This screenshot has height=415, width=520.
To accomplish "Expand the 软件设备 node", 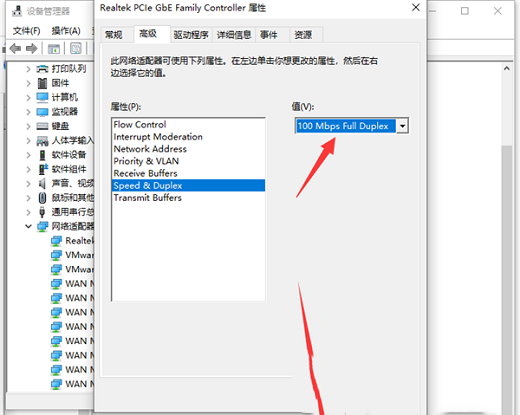I will pyautogui.click(x=28, y=155).
